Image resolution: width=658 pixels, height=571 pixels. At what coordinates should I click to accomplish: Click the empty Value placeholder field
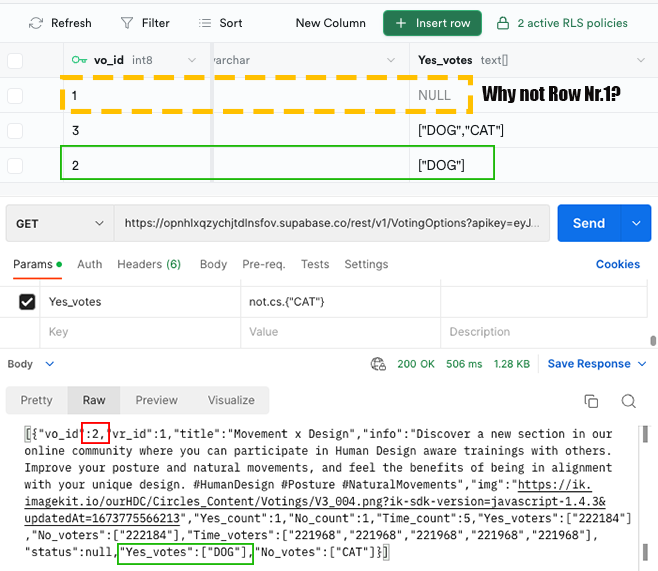(340, 332)
